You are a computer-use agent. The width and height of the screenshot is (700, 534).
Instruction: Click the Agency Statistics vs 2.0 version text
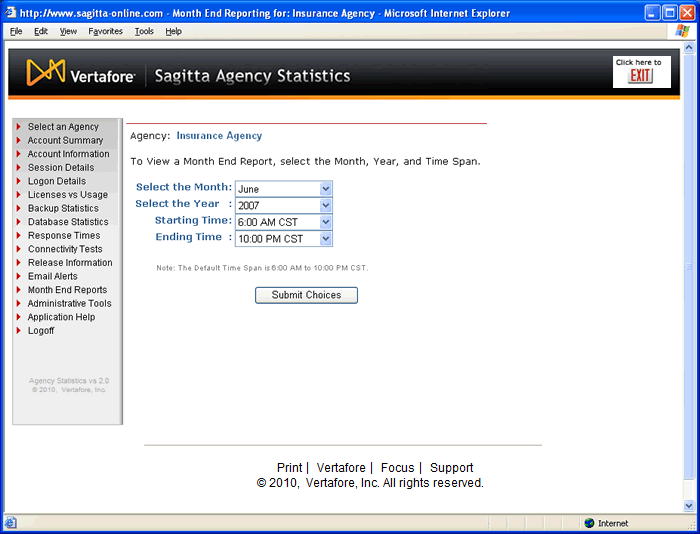click(x=69, y=381)
